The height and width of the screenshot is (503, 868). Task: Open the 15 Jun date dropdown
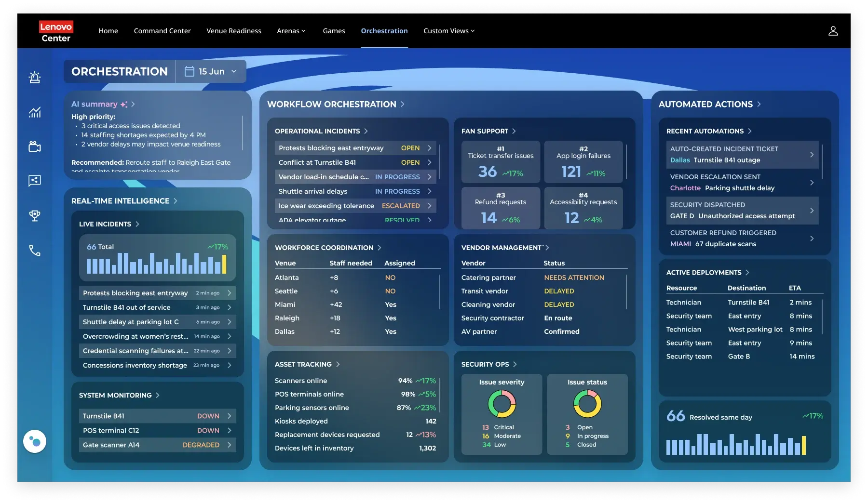(211, 71)
